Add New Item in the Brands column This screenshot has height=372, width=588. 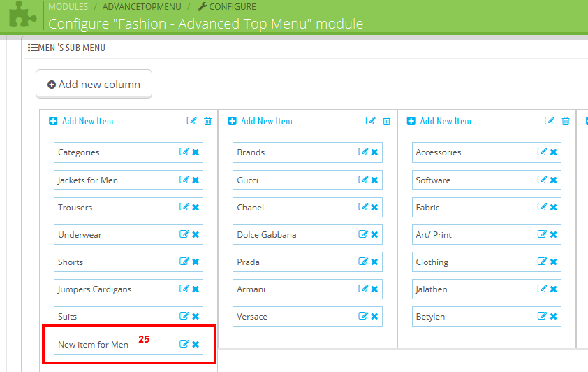click(260, 121)
